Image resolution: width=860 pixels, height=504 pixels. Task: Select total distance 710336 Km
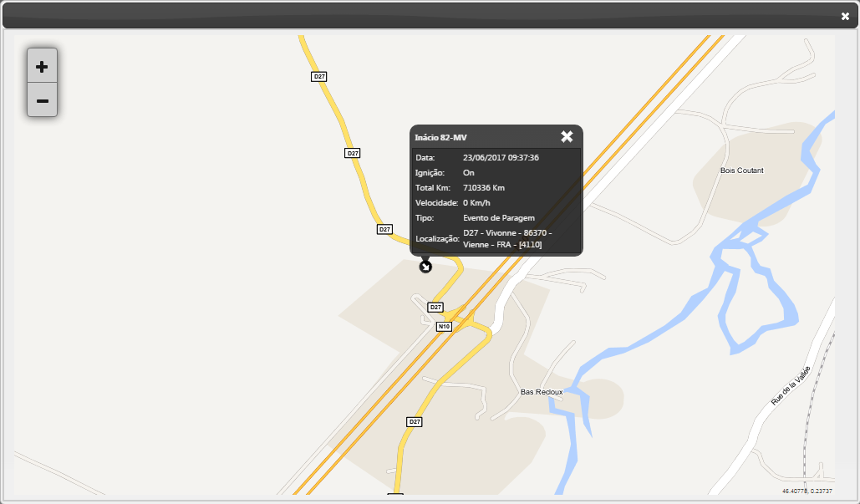pos(484,187)
